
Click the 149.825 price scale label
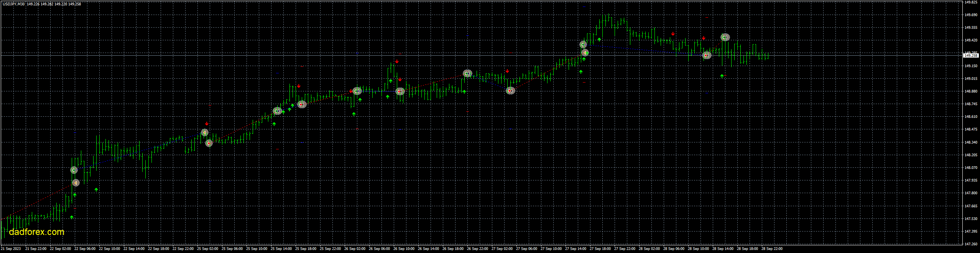(x=971, y=2)
